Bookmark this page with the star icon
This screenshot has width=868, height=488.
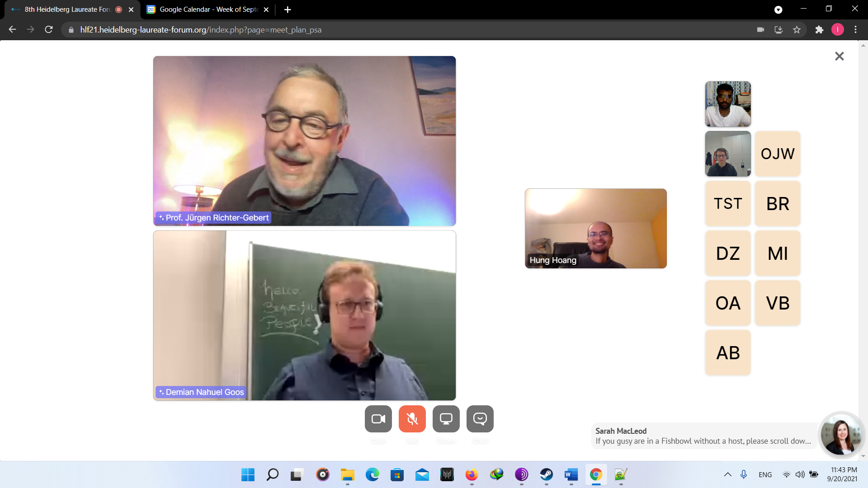coord(797,30)
